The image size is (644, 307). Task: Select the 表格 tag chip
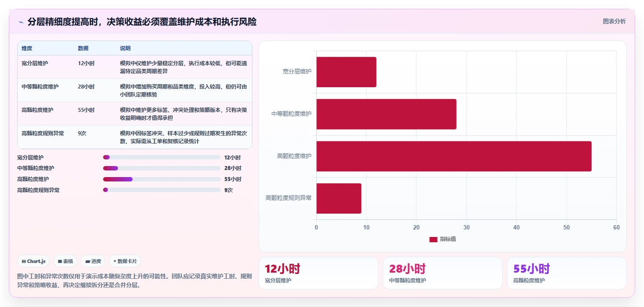point(65,261)
